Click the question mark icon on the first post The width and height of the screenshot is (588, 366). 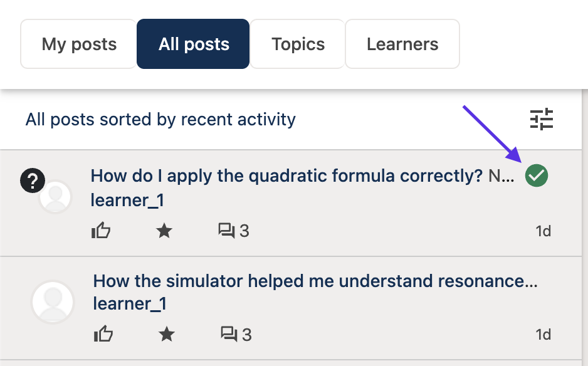[x=32, y=180]
